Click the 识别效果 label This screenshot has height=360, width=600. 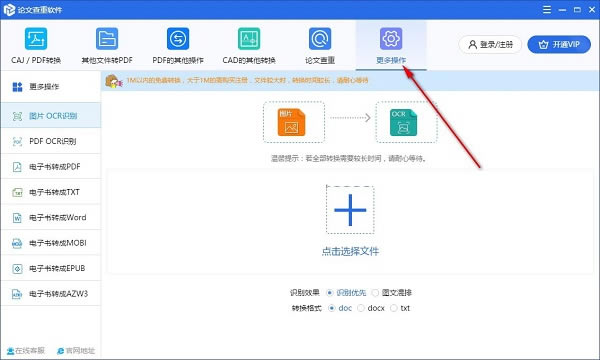coord(305,293)
